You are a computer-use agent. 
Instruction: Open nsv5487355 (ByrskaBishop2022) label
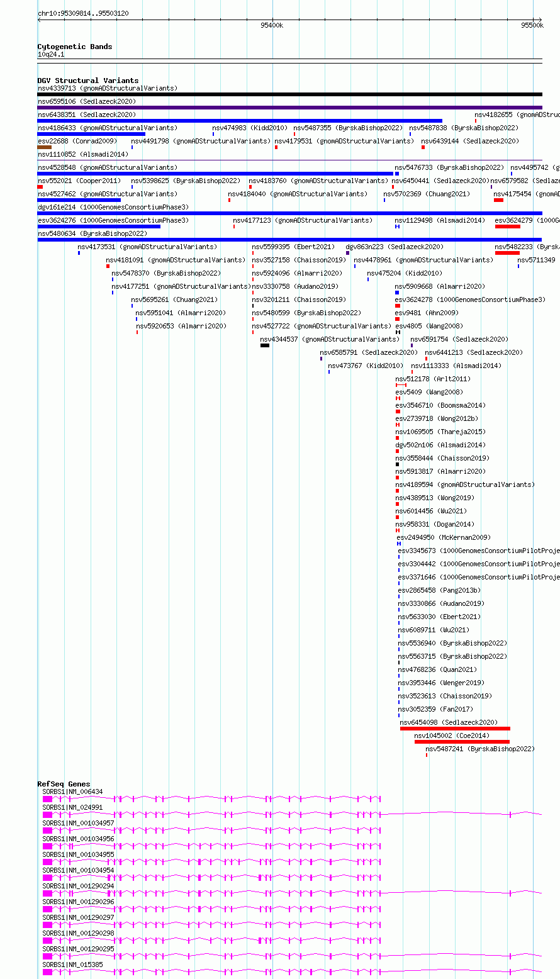(348, 128)
